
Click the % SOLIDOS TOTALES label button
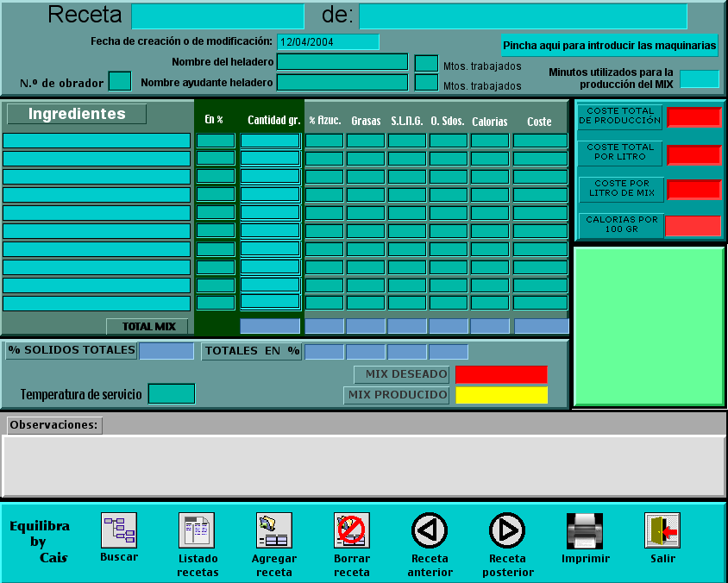tap(72, 350)
